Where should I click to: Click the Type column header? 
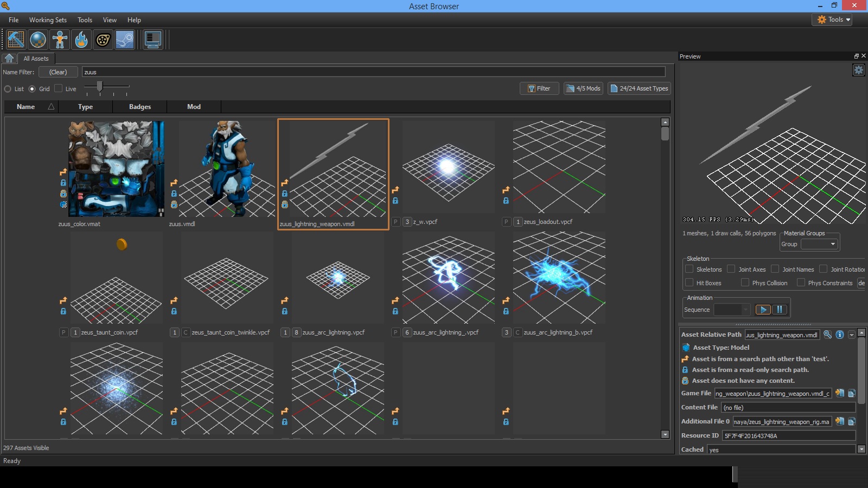85,107
